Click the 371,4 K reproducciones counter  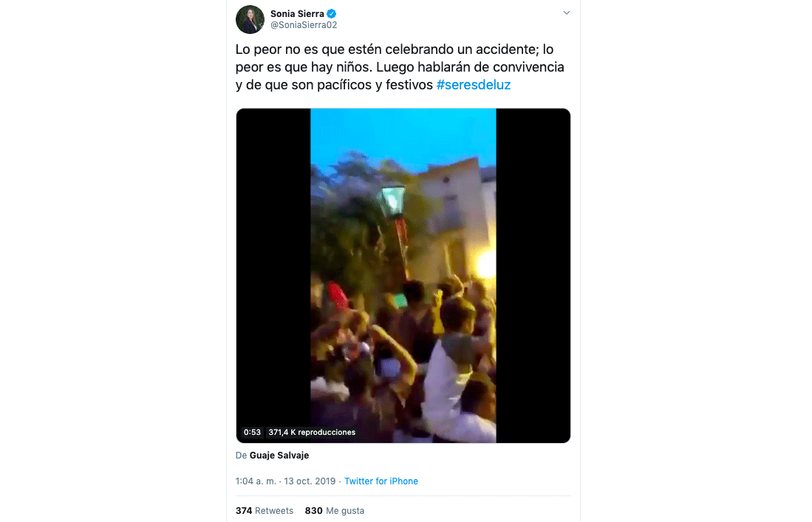pos(312,432)
